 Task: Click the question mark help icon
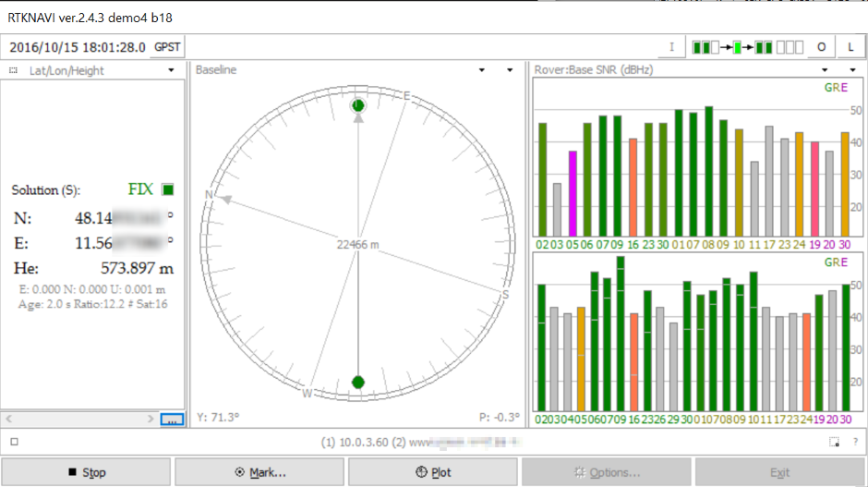[x=853, y=442]
